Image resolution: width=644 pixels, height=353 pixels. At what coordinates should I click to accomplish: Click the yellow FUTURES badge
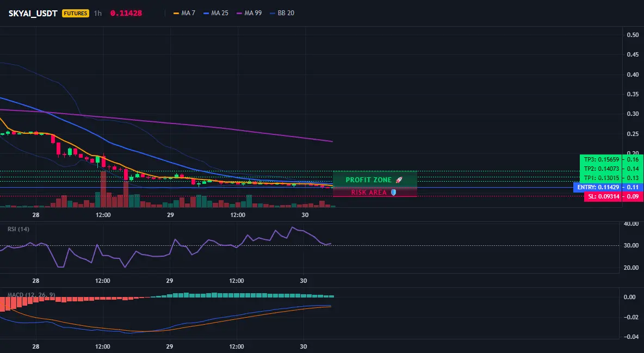75,13
